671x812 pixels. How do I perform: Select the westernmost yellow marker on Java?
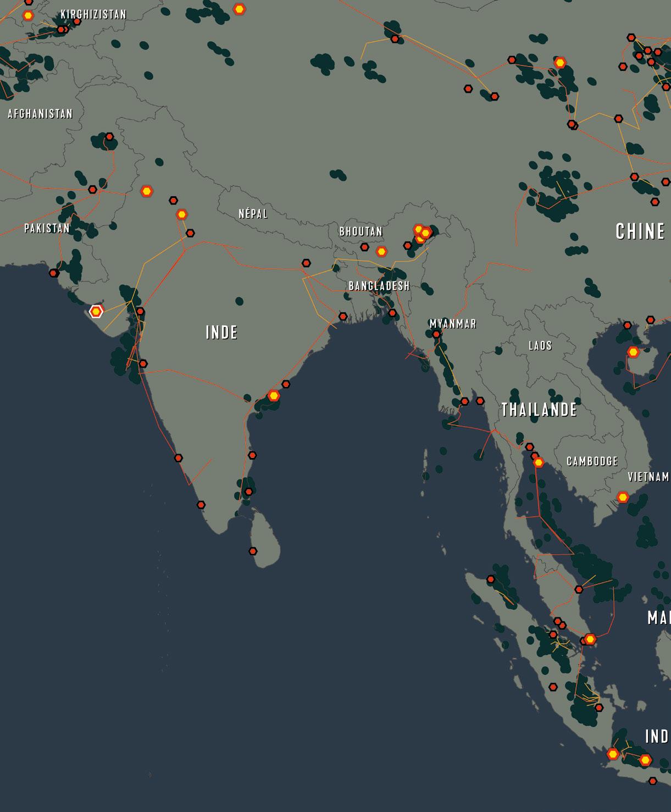613,754
